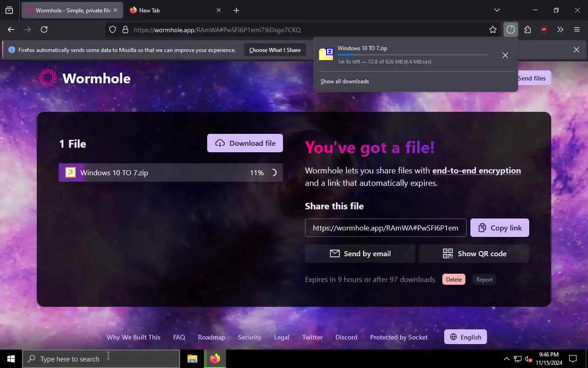Click the zip icon in file row
Screen dimensions: 588x368
click(70, 172)
